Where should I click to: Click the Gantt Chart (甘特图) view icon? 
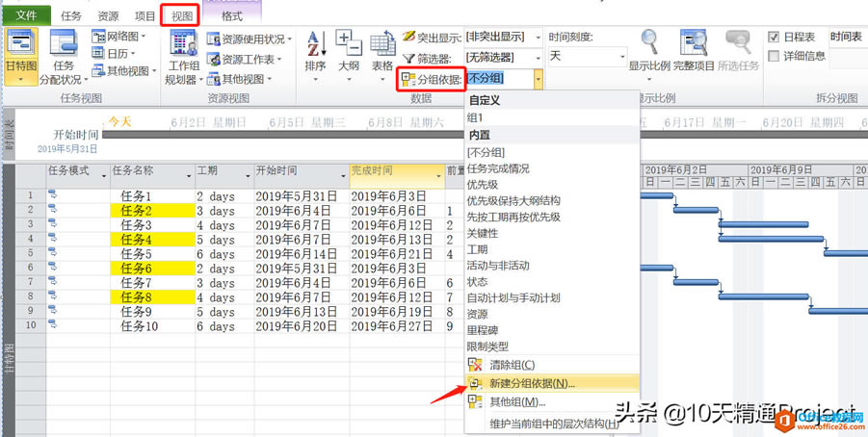coord(21,43)
